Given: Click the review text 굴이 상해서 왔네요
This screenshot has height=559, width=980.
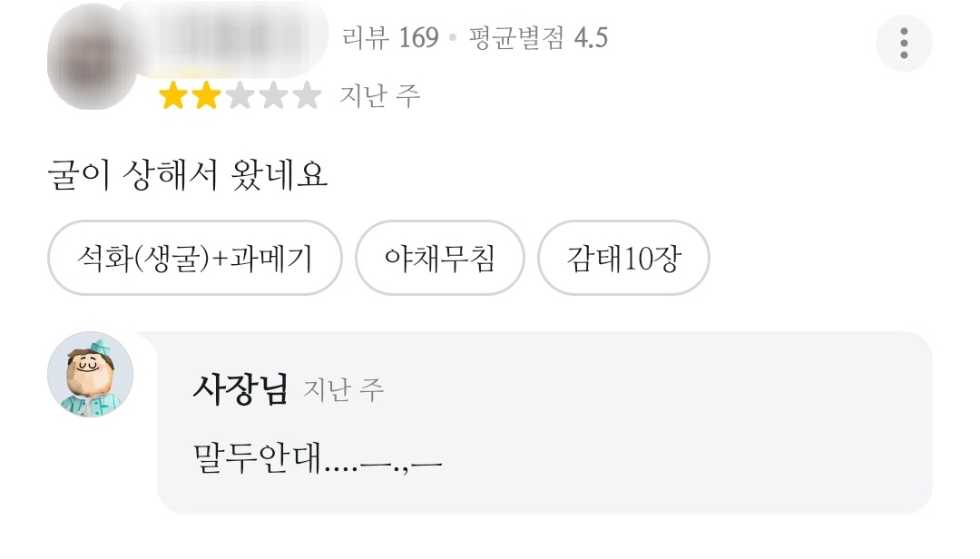Looking at the screenshot, I should tap(187, 174).
